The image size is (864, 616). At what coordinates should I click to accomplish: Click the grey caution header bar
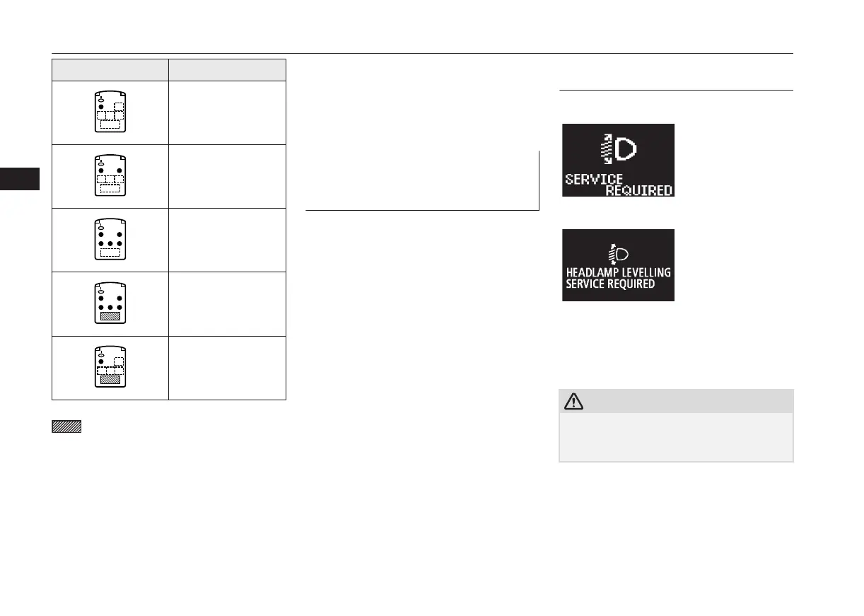(676, 402)
